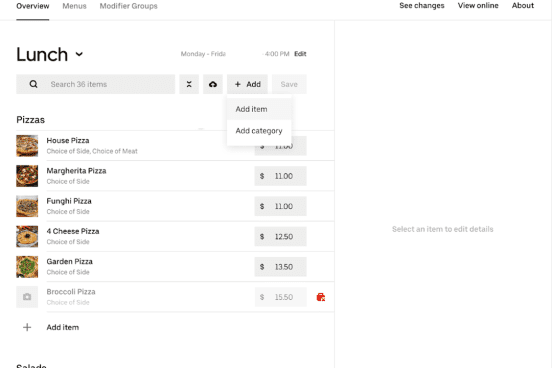Click the camera placeholder for Broccoli Pizza
Viewport: 552px width, 368px height.
[27, 297]
